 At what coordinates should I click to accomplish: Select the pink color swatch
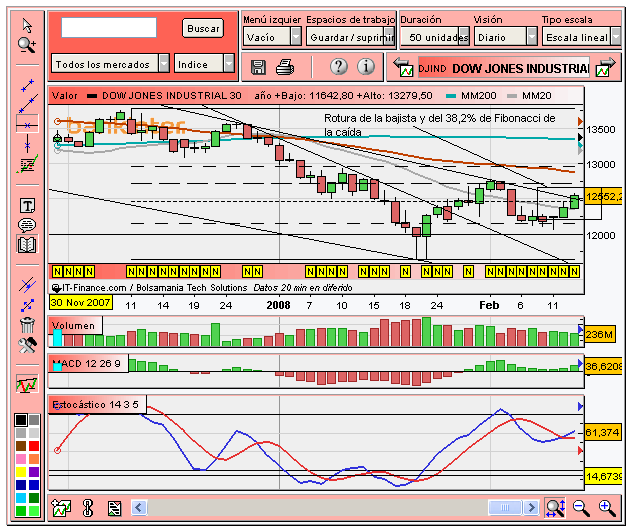[x=21, y=459]
